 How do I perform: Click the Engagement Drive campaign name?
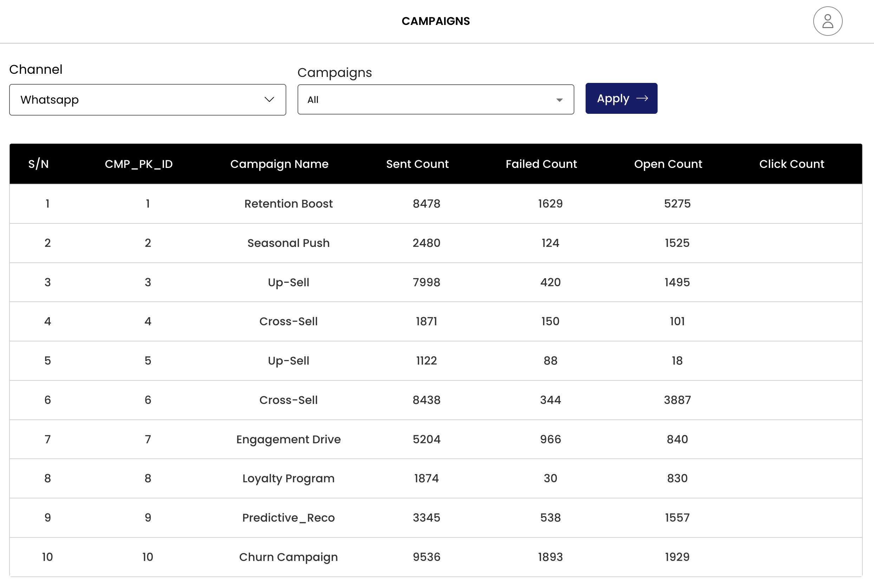[x=288, y=439]
